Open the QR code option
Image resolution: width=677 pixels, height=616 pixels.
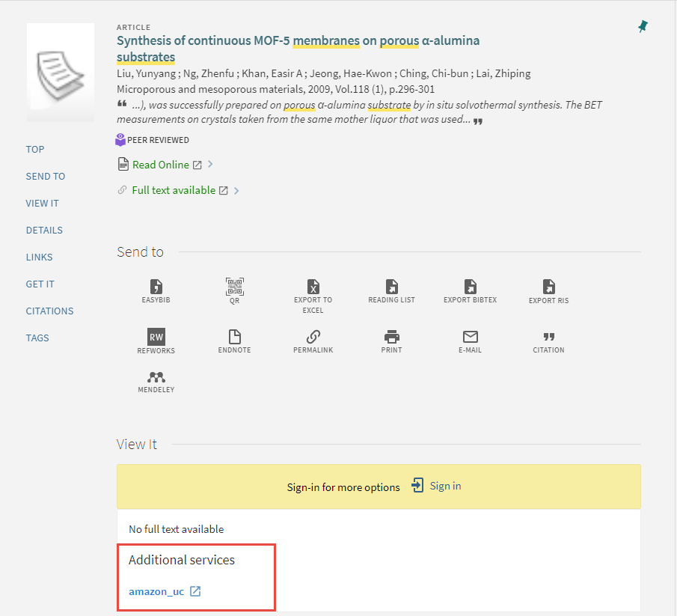[235, 287]
